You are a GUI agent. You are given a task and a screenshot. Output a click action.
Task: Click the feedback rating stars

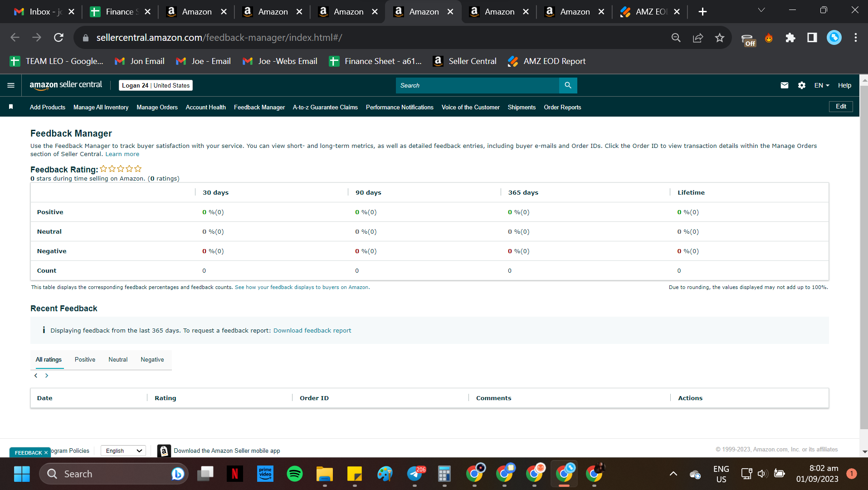click(121, 169)
